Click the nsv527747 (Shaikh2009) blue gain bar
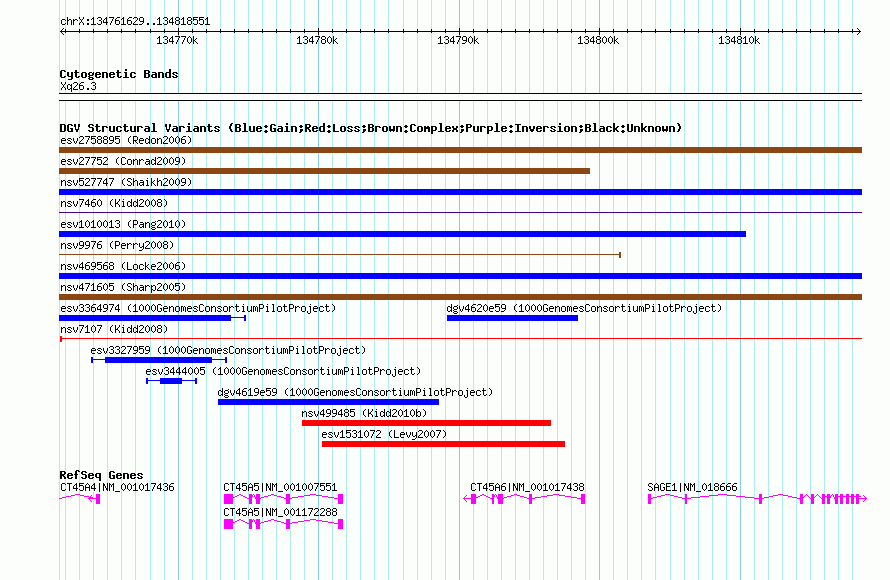 [x=460, y=192]
